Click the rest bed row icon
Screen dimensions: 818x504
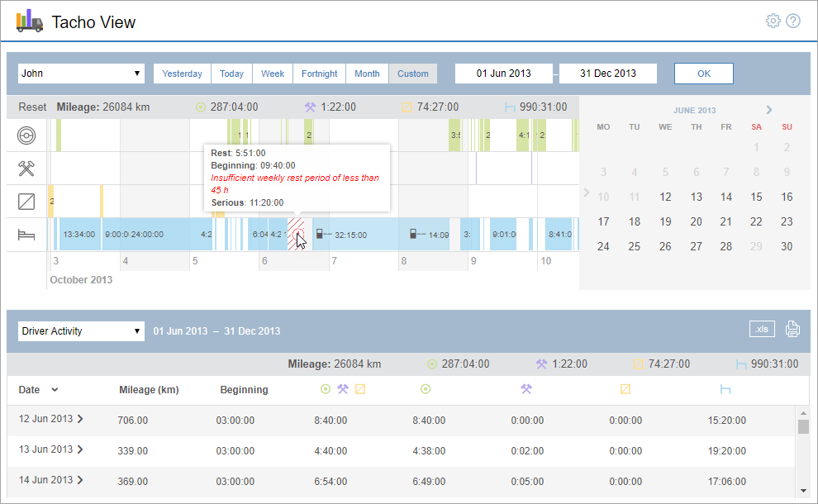[26, 235]
